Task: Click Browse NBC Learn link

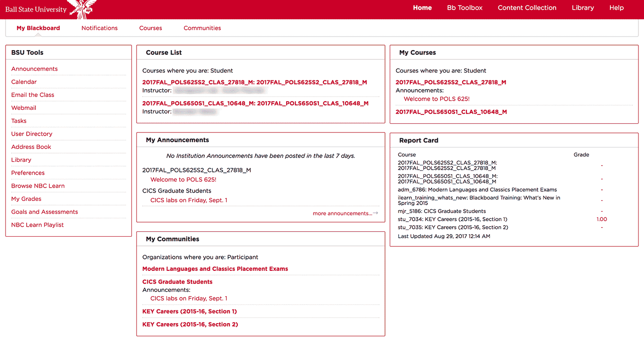Action: 38,186
